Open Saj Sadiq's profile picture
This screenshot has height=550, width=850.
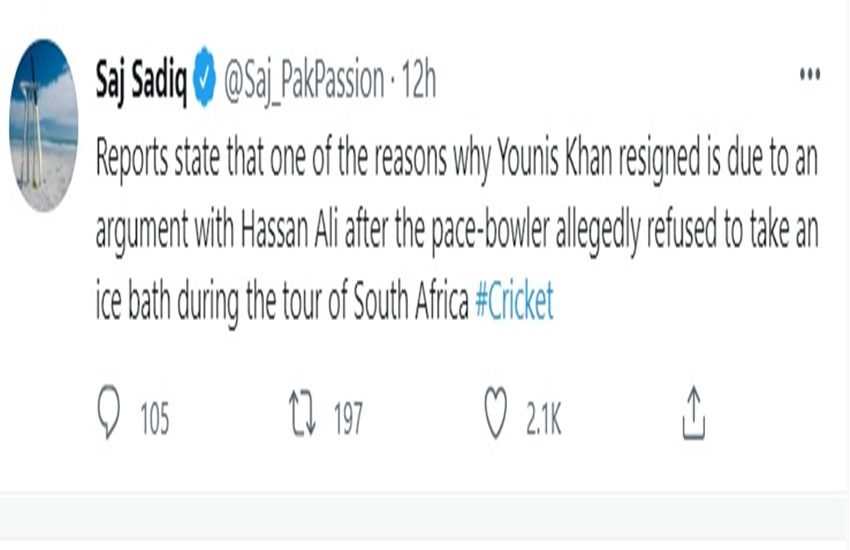tap(44, 125)
